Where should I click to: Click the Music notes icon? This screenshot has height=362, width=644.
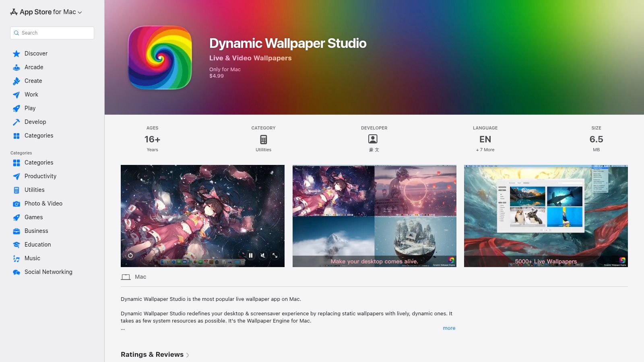[x=17, y=258]
